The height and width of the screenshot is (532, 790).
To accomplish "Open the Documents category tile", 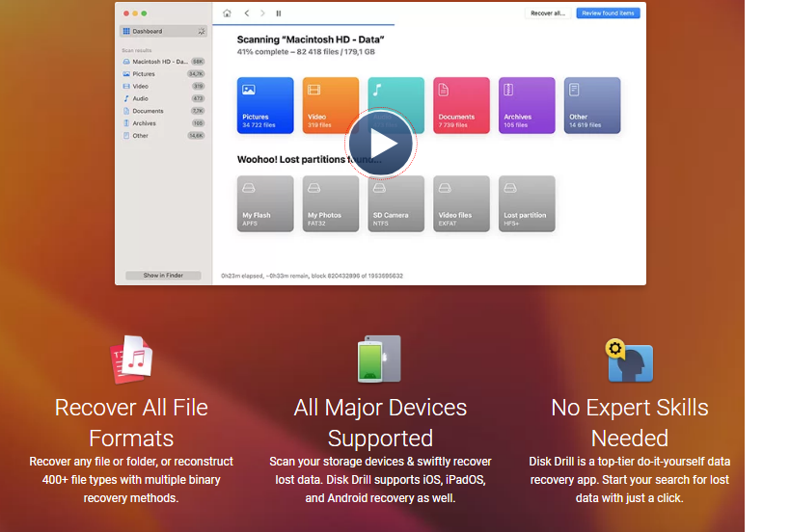I will point(461,105).
